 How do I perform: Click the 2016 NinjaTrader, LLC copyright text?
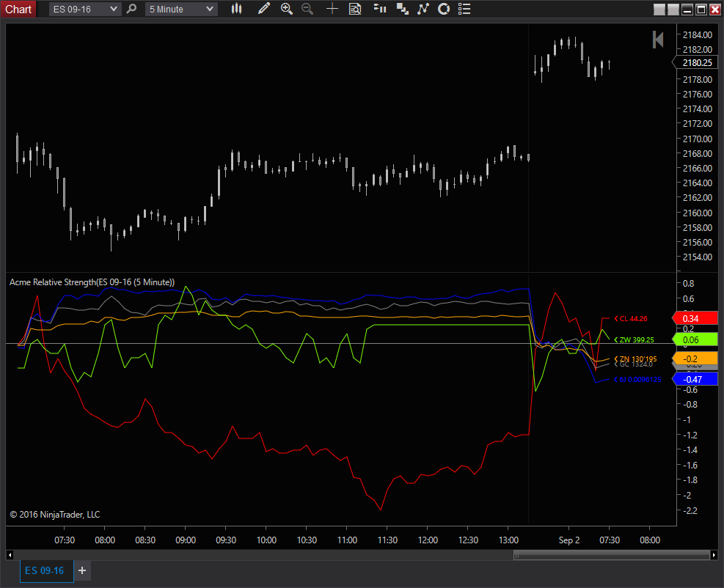[x=55, y=515]
